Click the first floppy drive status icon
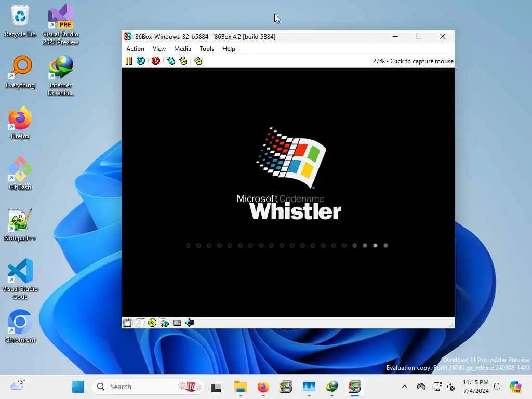Image resolution: width=532 pixels, height=399 pixels. [x=127, y=323]
